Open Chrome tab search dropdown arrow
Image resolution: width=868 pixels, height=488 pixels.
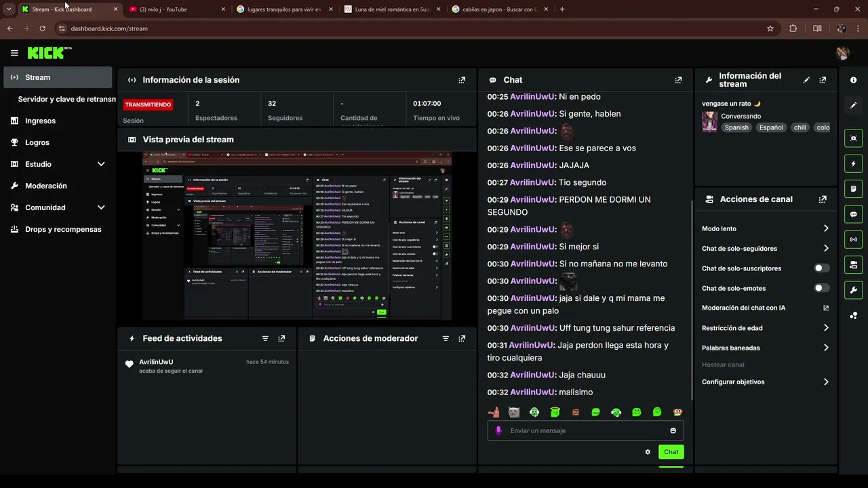[x=9, y=9]
